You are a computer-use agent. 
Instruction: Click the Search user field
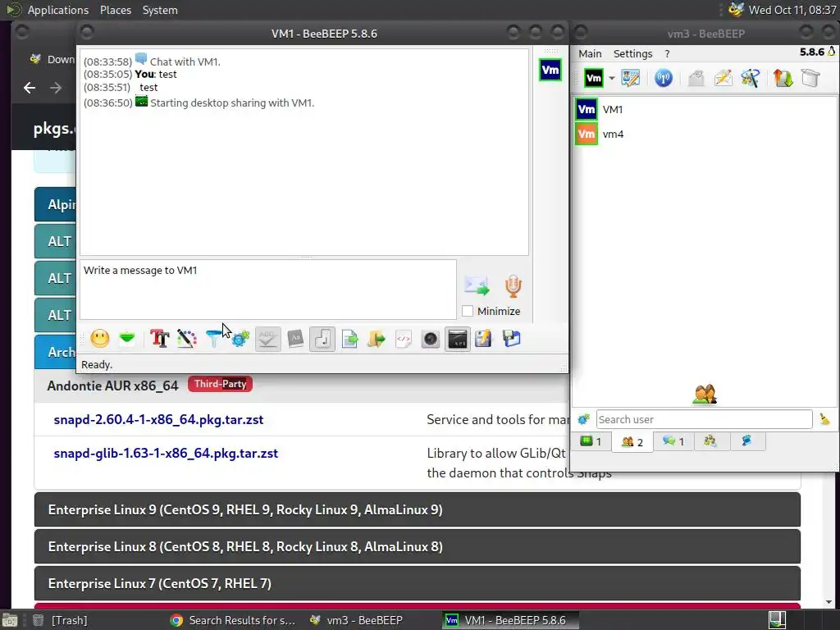coord(704,419)
